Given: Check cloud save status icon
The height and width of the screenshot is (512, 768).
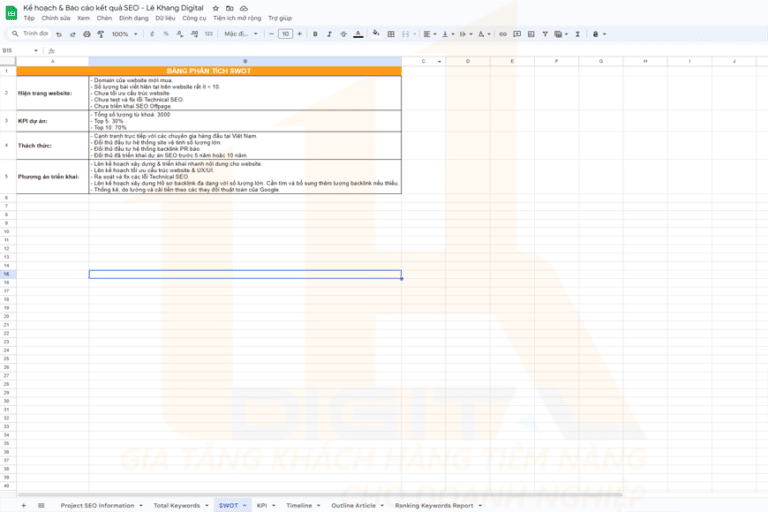Looking at the screenshot, I should (243, 8).
